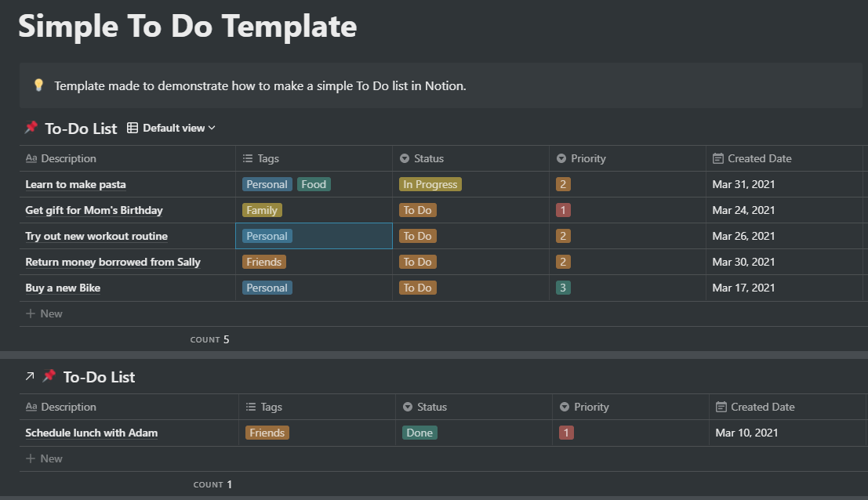The image size is (868, 500).
Task: Click the text icon in first Description header
Action: (31, 158)
